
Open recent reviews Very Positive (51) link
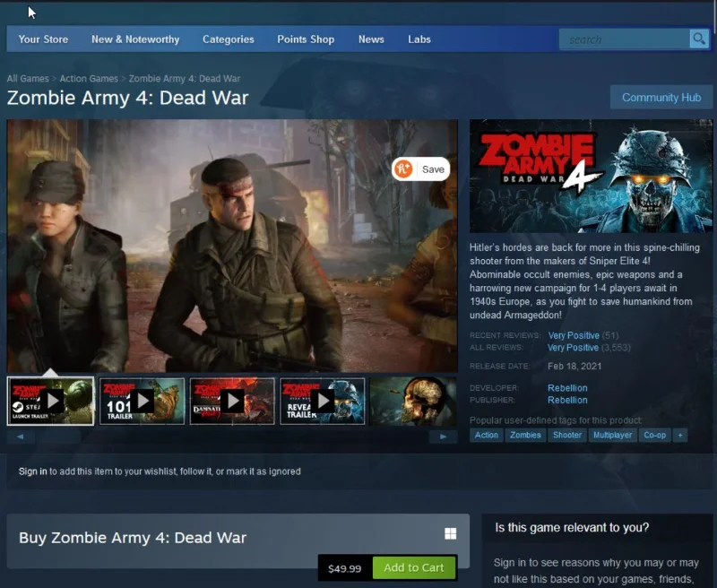(583, 335)
